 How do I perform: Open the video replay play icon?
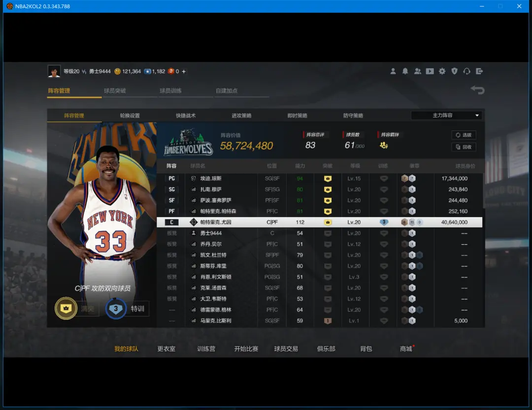click(x=430, y=71)
